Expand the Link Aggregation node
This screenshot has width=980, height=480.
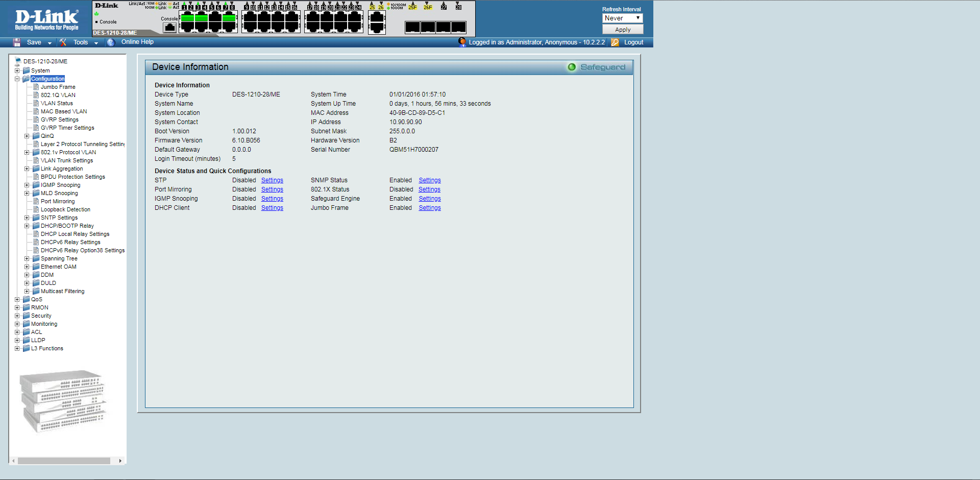point(27,169)
